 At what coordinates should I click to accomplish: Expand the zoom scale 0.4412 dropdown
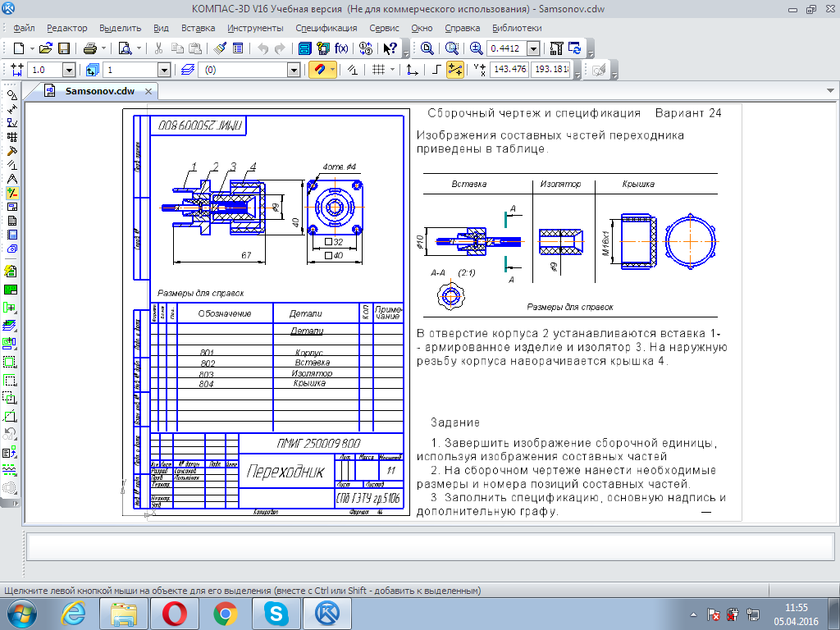click(533, 48)
